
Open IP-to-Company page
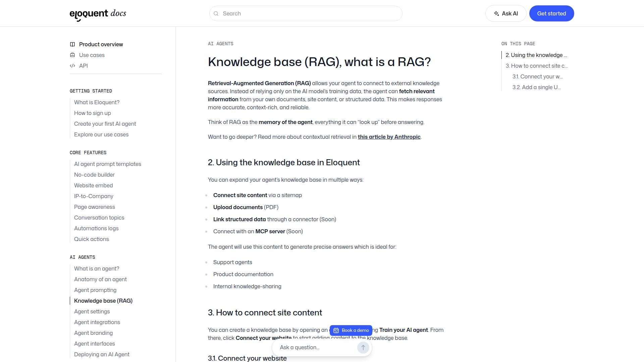pyautogui.click(x=94, y=196)
